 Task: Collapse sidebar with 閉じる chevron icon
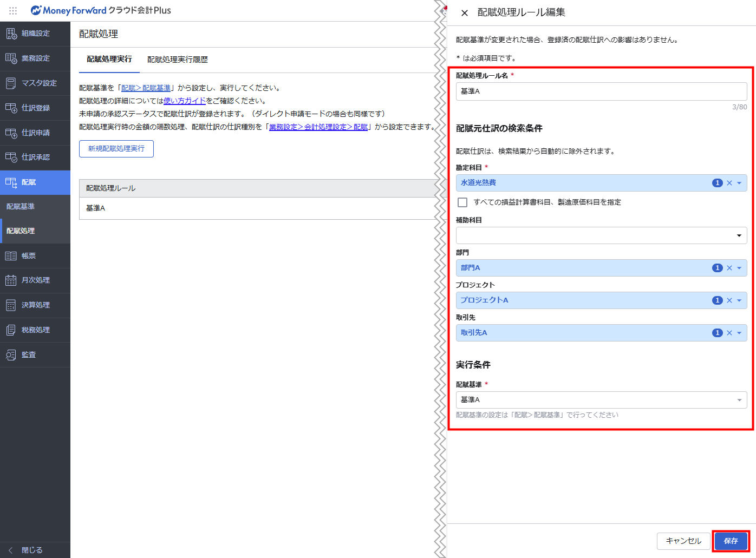(x=10, y=550)
